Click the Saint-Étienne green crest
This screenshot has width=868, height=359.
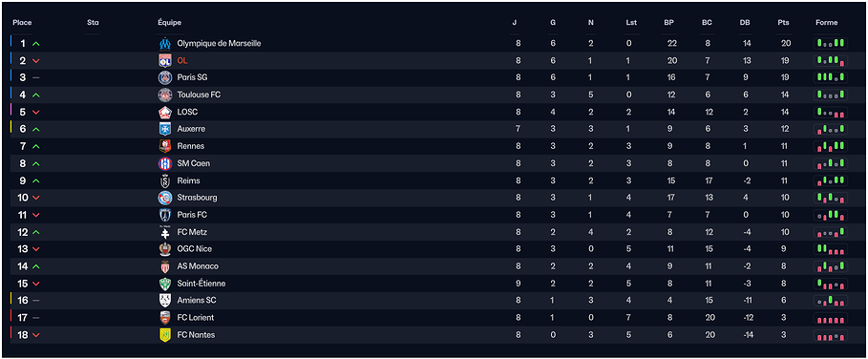pos(165,284)
